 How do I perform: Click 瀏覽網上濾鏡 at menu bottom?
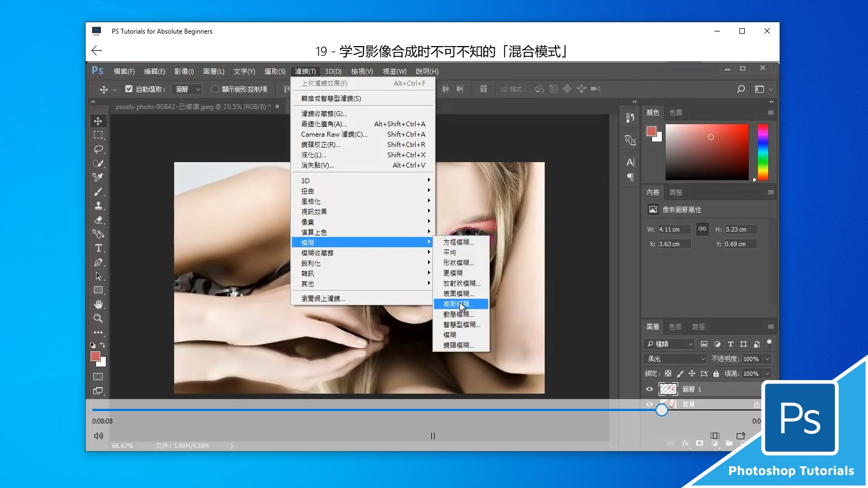click(363, 299)
